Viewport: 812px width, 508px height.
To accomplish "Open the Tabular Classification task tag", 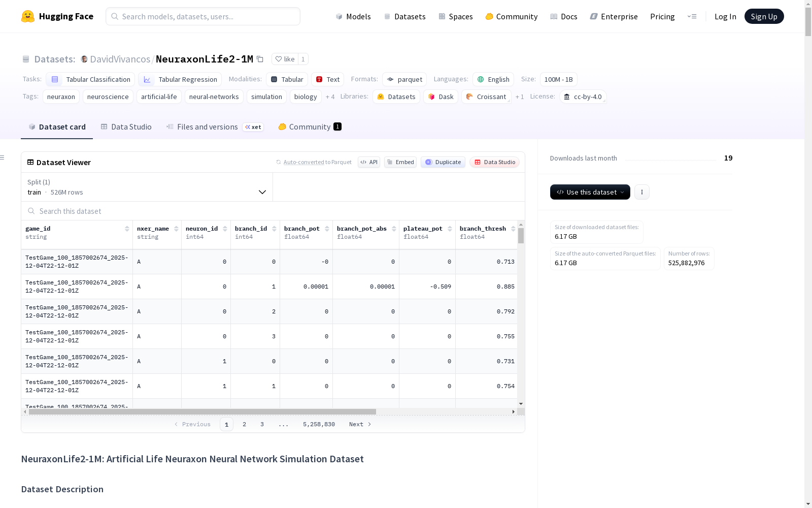I will click(x=91, y=79).
